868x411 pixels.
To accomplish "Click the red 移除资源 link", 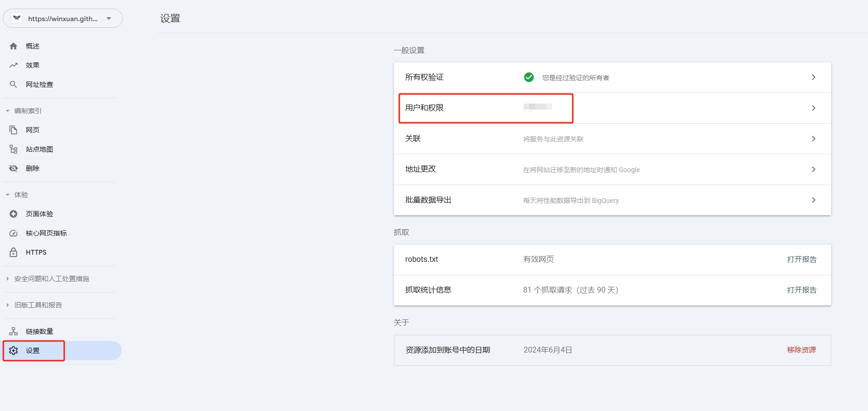I will click(801, 350).
